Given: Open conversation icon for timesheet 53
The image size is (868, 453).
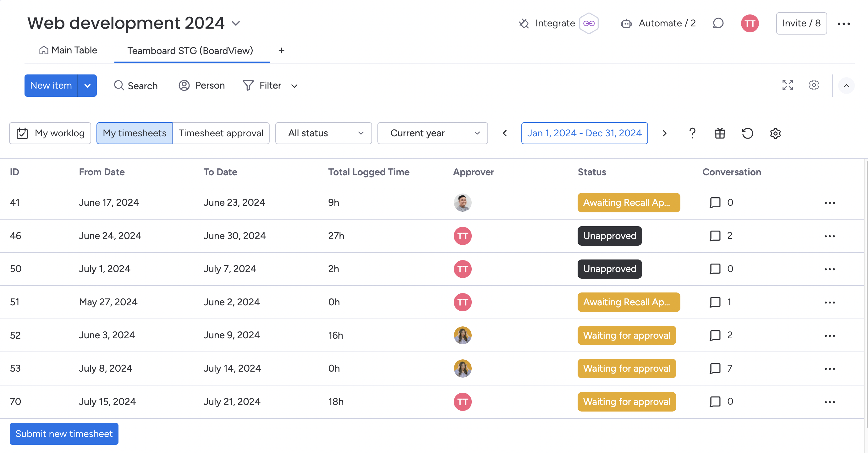Looking at the screenshot, I should 715,368.
